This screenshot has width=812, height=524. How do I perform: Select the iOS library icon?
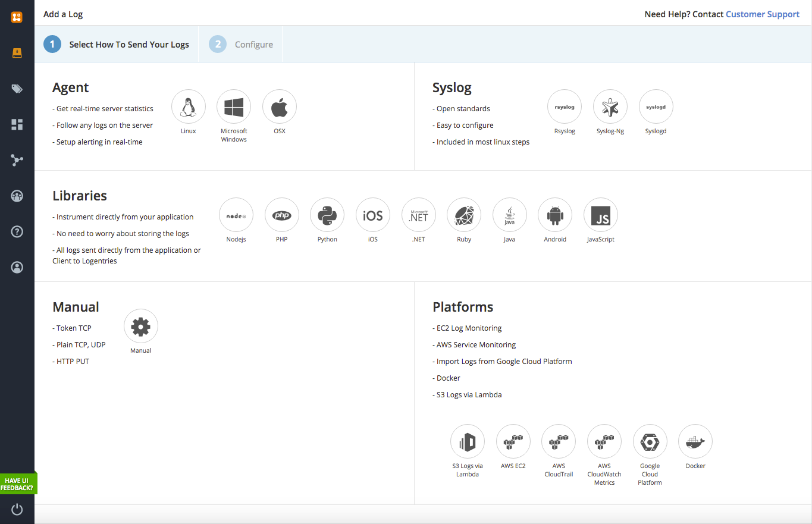click(x=373, y=215)
